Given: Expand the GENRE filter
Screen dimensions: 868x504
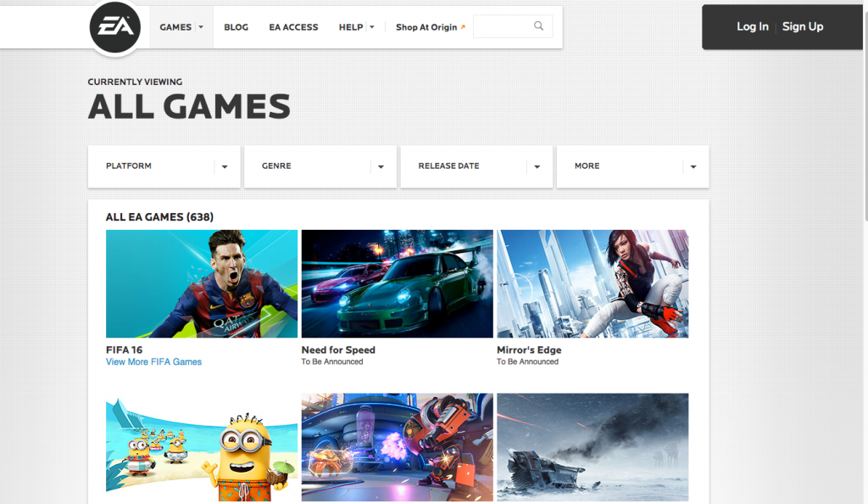Looking at the screenshot, I should click(320, 166).
